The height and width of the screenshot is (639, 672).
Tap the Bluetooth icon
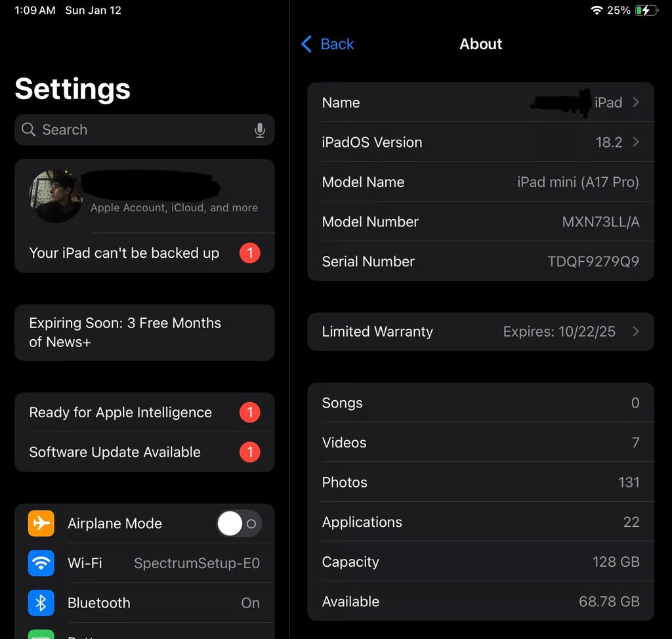[41, 603]
